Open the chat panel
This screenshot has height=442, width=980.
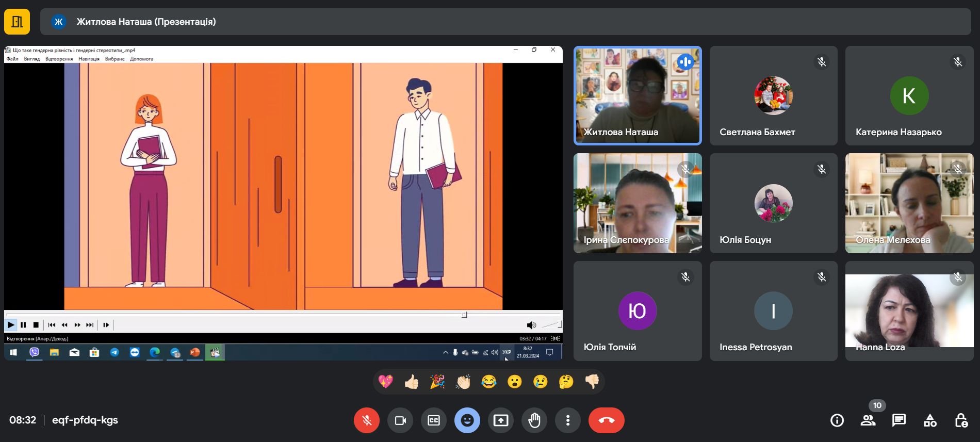899,420
